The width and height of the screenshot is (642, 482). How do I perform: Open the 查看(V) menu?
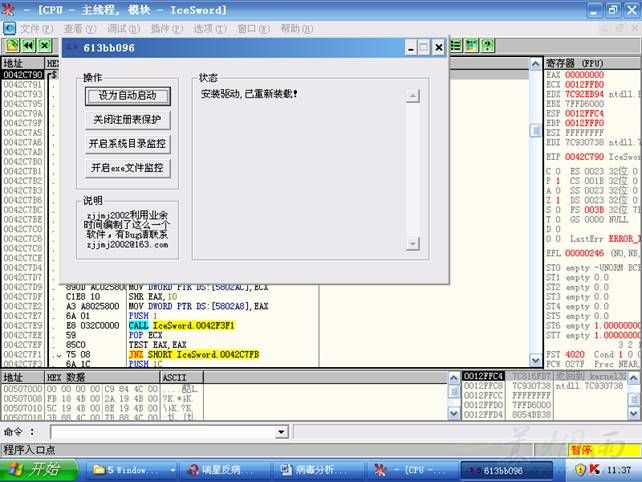click(x=80, y=29)
